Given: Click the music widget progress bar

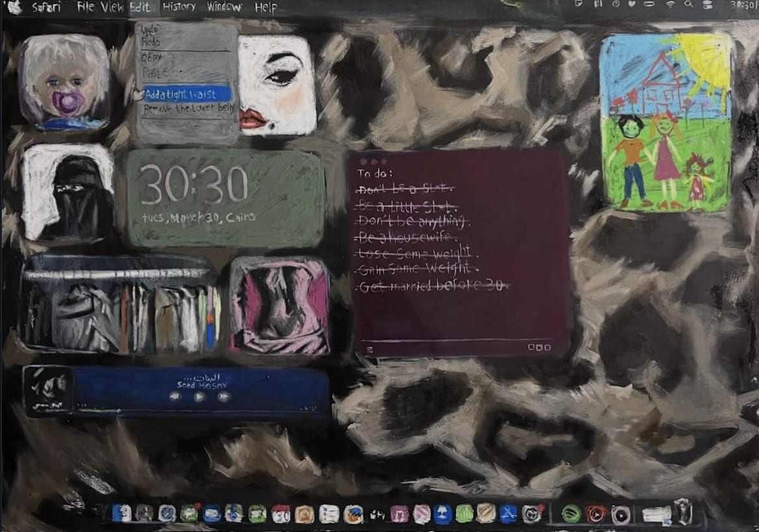Looking at the screenshot, I should coord(196,411).
